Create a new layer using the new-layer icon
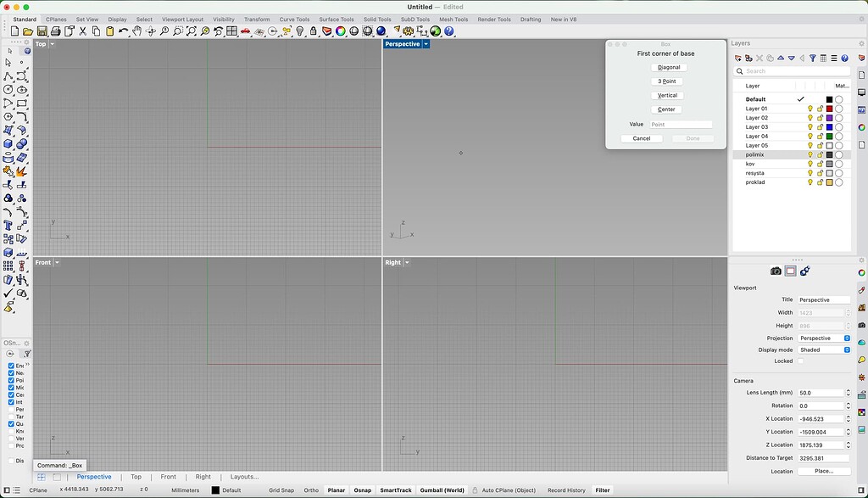 [x=737, y=57]
